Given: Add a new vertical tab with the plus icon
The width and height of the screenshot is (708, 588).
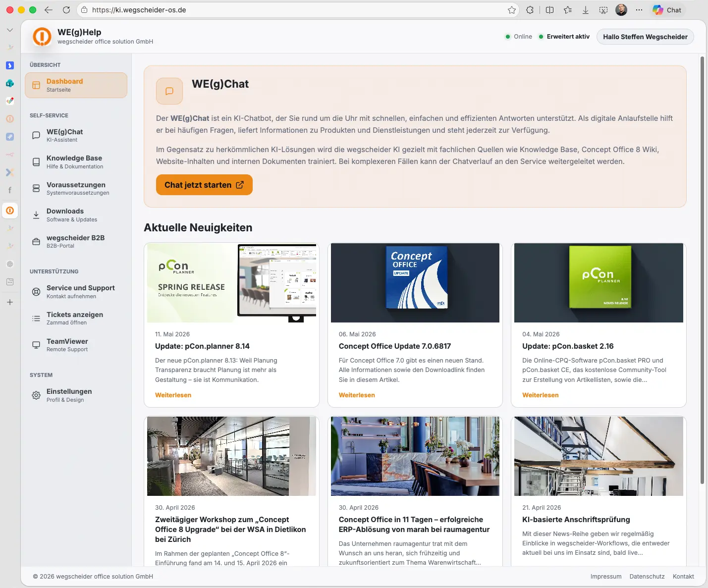Looking at the screenshot, I should pos(10,302).
